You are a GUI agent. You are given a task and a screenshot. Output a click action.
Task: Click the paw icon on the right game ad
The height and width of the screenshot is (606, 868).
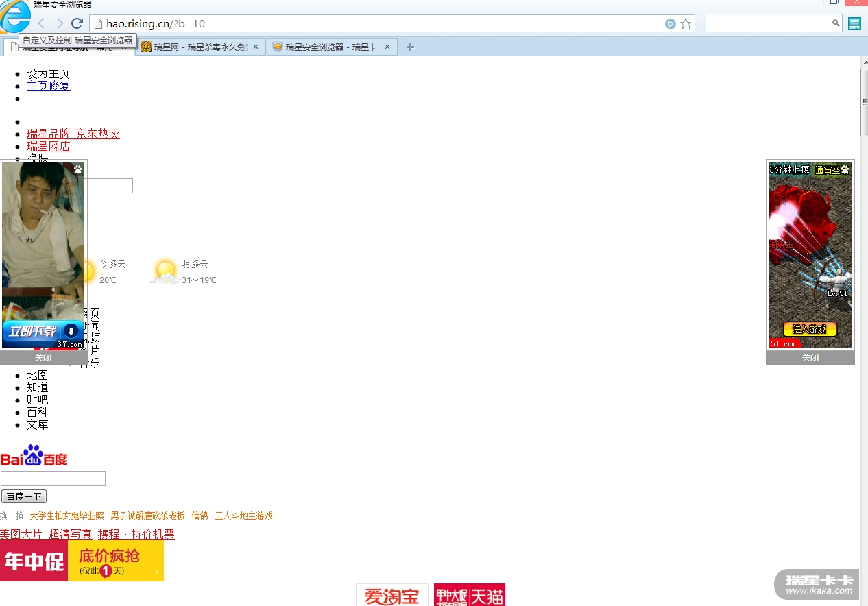click(845, 169)
